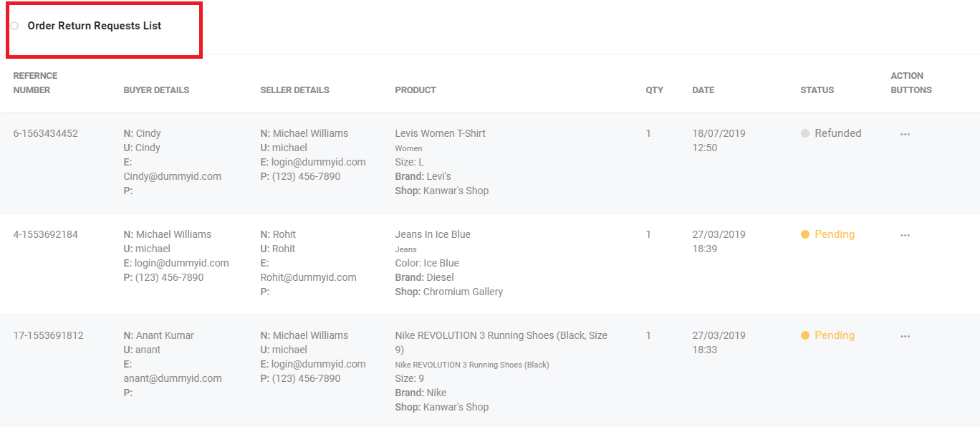Click the Date column header
Screen dimensions: 980x427
(x=703, y=90)
